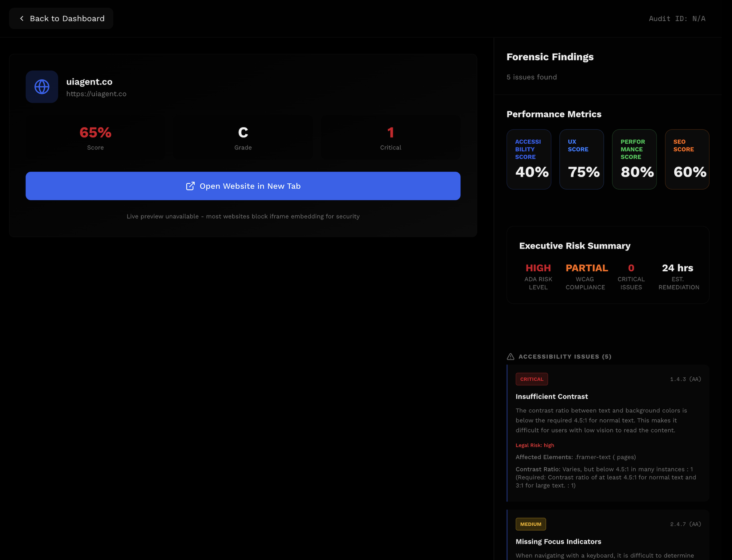Select the UX Score 75% metric card

(581, 159)
